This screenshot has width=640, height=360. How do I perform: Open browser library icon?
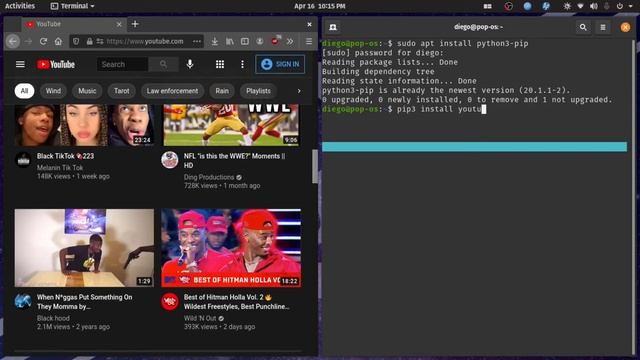[230, 41]
